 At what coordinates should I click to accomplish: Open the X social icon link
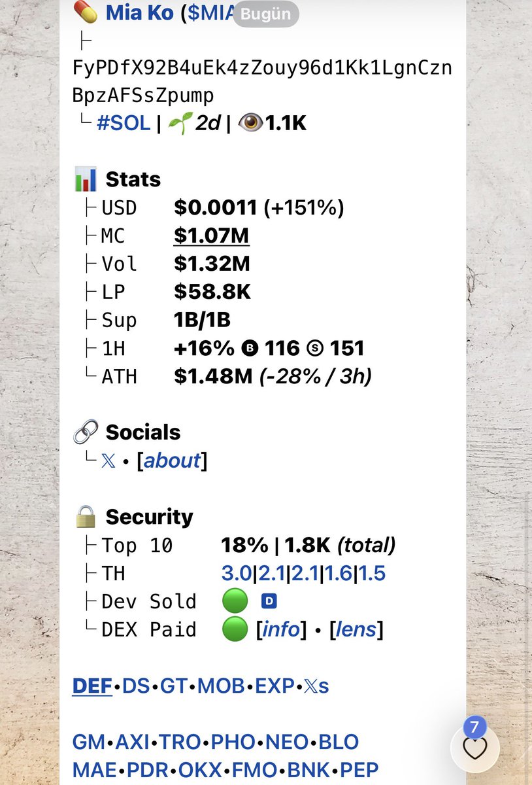pos(108,461)
